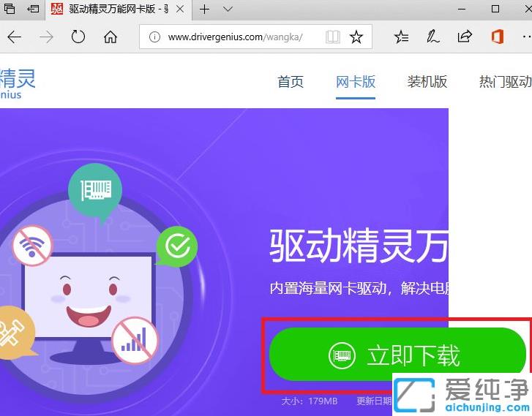Close the 驱动精灵万能网卡版 tab

(x=180, y=10)
